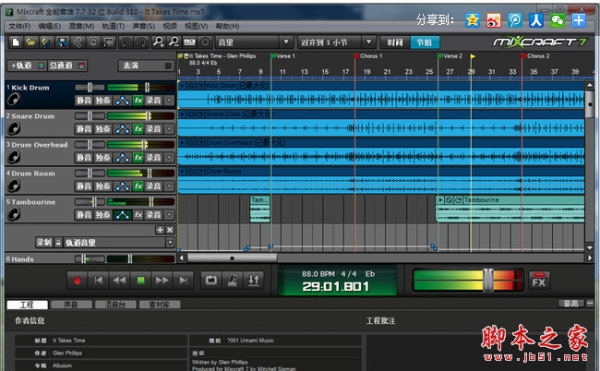Expand the clip menu on the Tambourine clip
The height and width of the screenshot is (371, 600).
coord(440,200)
